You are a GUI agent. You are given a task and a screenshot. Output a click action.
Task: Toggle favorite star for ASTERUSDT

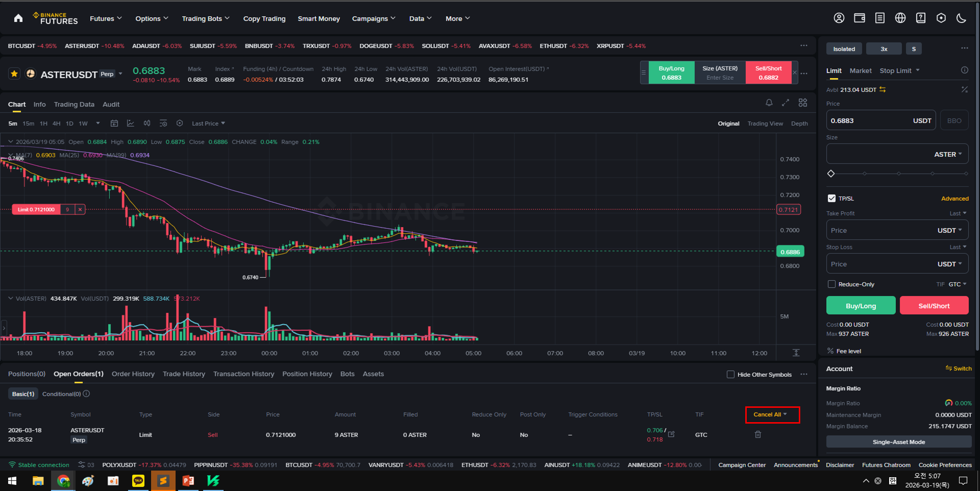click(x=14, y=74)
